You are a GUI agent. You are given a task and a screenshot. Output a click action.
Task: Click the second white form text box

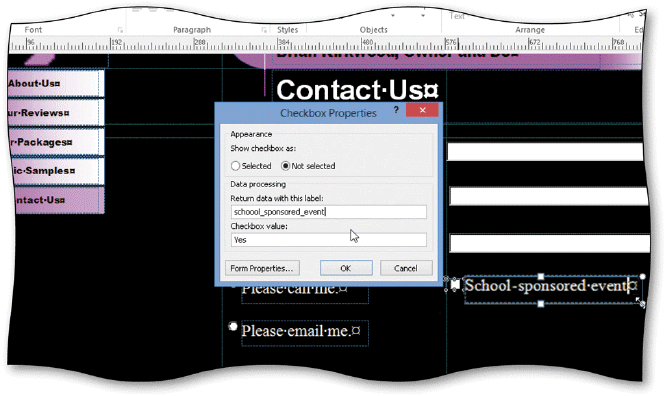548,197
